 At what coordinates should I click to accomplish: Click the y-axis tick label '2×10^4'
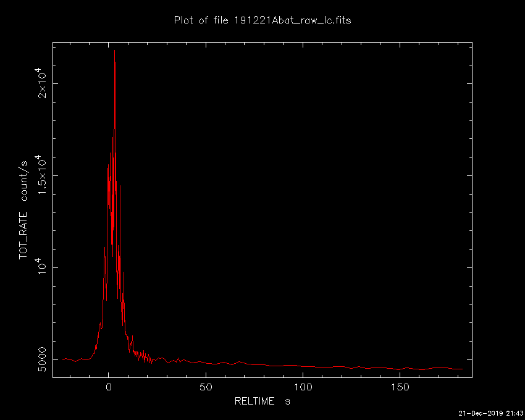(41, 83)
